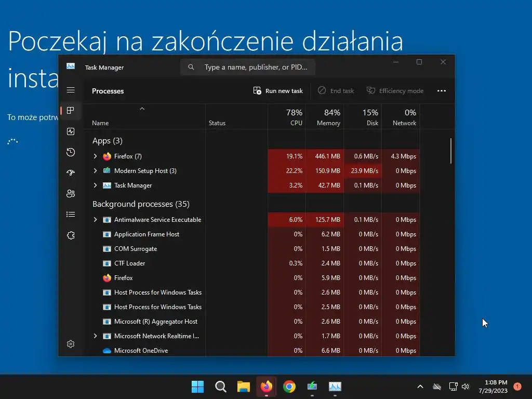
Task: Click the sort arrow above Name column
Action: [142, 109]
